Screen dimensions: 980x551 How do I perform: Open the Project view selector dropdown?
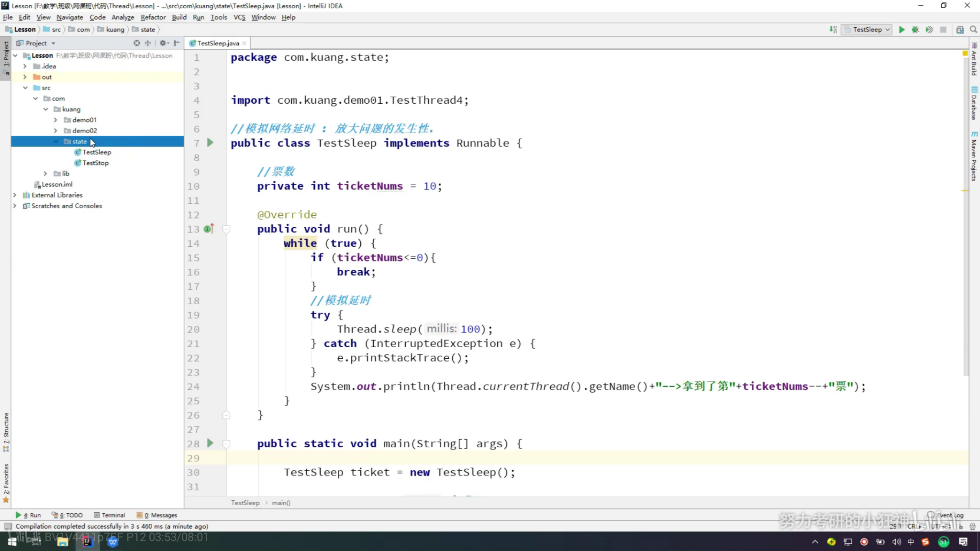point(36,43)
